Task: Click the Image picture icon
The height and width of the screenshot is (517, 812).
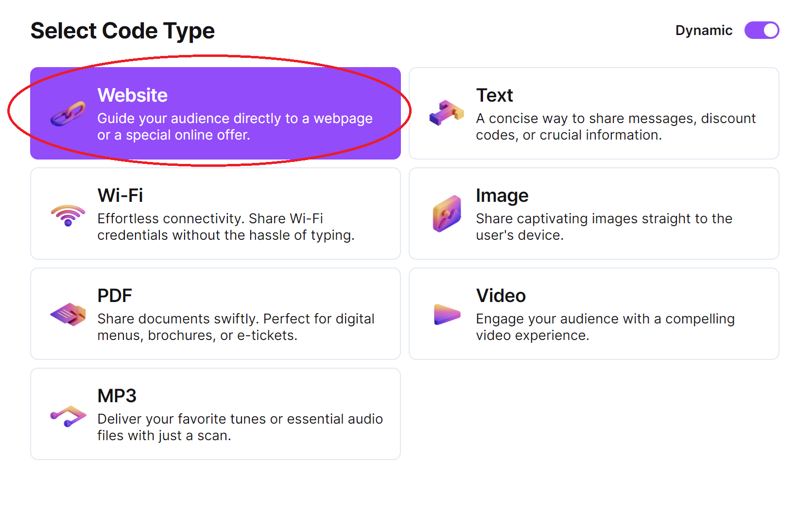Action: tap(447, 214)
